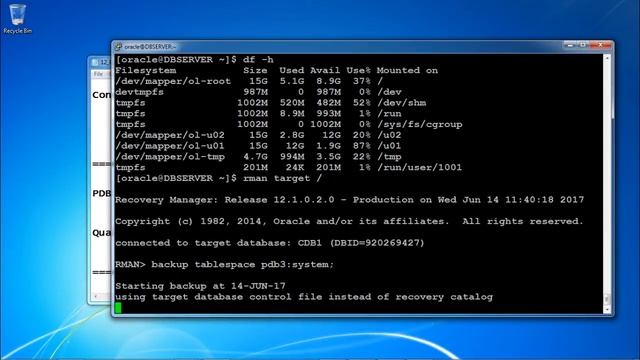Click the Oracle copyright notice line
640x360 pixels.
349,222
